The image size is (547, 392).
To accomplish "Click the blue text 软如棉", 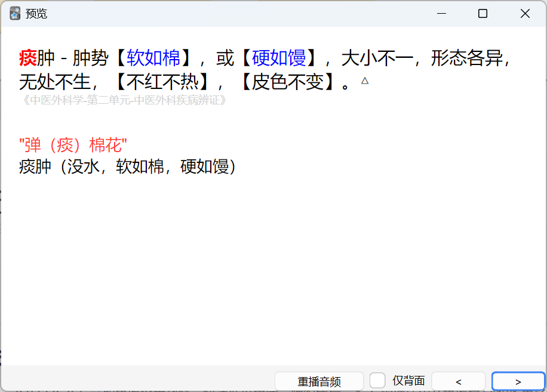I will [x=153, y=58].
